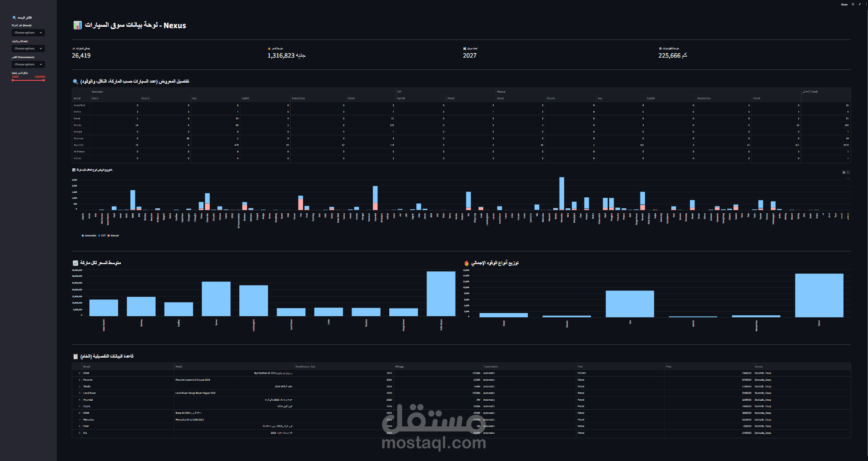Click the star favorite icon near Share
868x461 pixels.
(x=853, y=4)
